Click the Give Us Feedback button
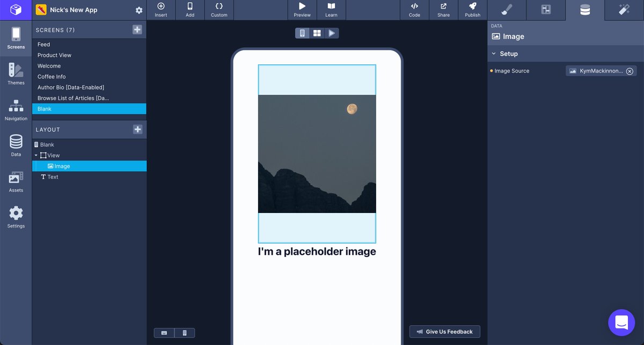The height and width of the screenshot is (345, 644). pyautogui.click(x=444, y=331)
